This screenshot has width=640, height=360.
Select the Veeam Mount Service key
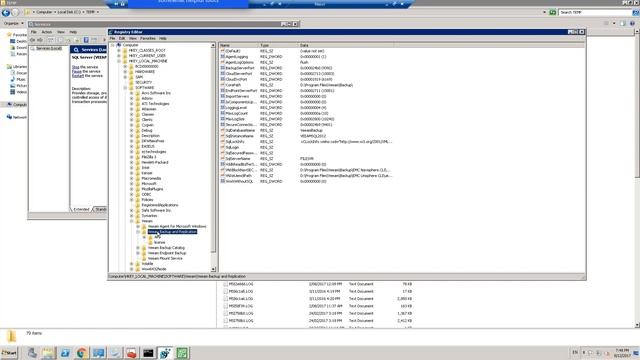(165, 258)
